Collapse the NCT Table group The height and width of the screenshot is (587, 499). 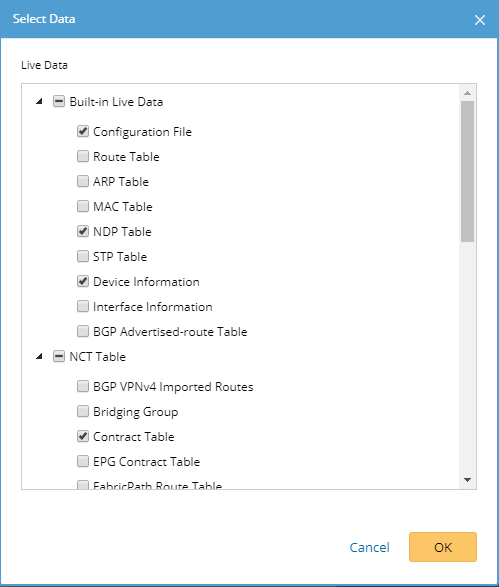(x=39, y=356)
